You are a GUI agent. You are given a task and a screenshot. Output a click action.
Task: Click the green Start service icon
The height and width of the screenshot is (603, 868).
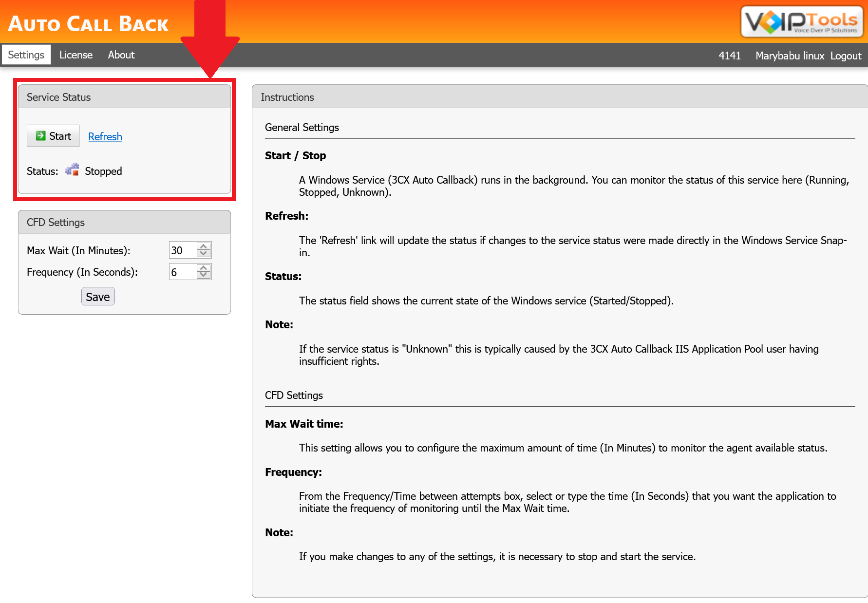[40, 135]
